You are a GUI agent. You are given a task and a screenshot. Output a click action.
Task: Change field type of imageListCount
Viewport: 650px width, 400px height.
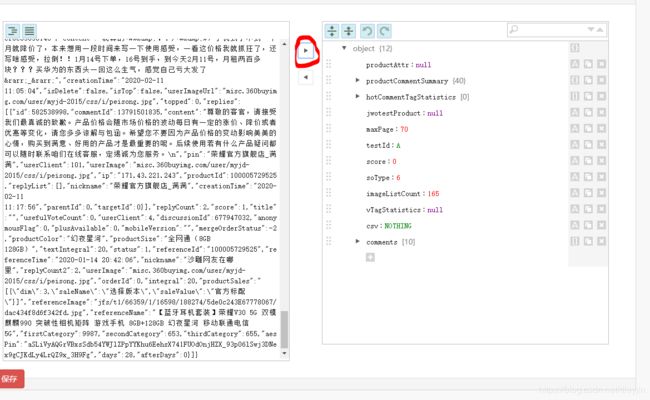(575, 193)
